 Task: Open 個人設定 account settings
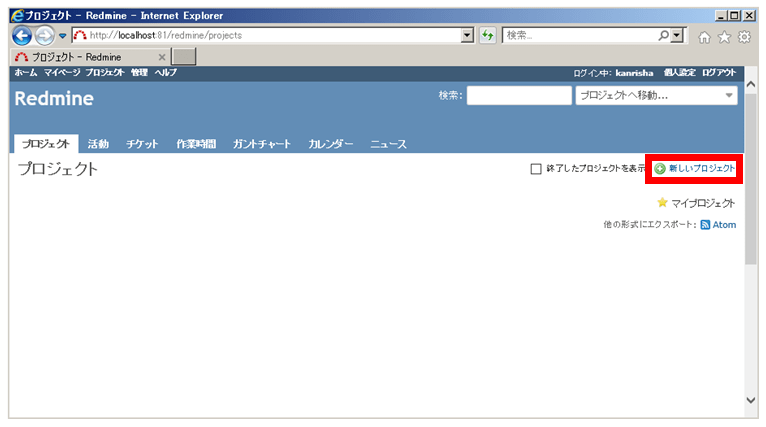(x=680, y=73)
